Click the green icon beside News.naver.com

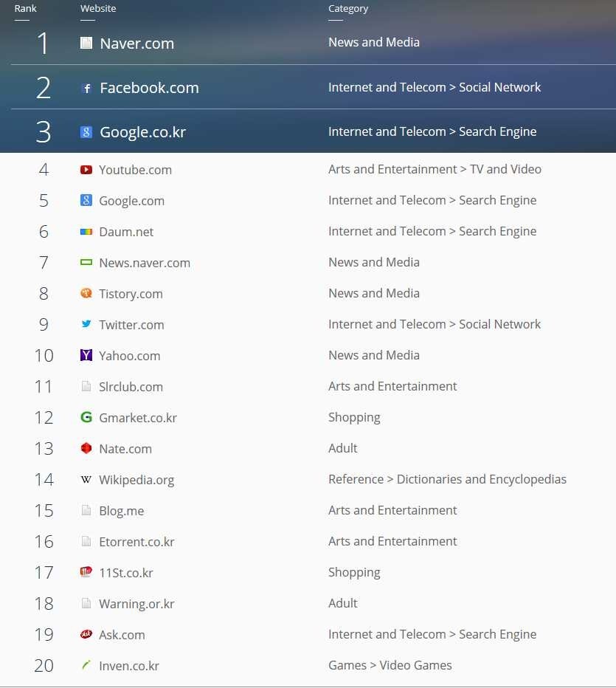click(x=86, y=262)
